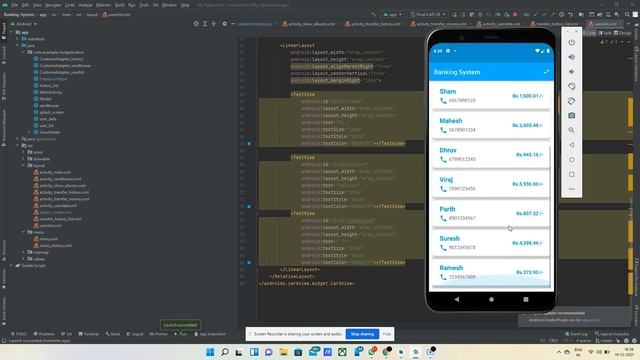Switch to activity_transfer_money.xml tab
The width and height of the screenshot is (640, 360).
click(439, 24)
